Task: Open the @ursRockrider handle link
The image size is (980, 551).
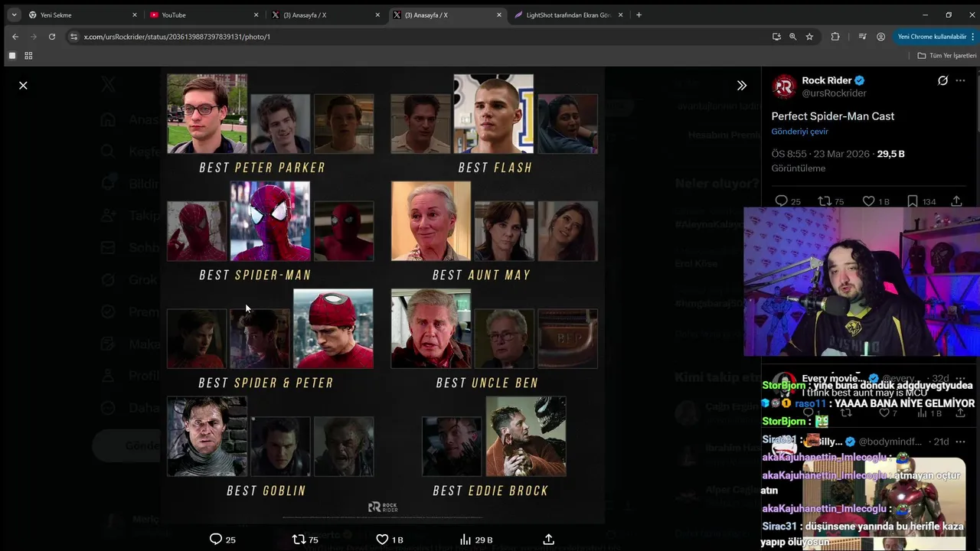Action: [x=834, y=93]
